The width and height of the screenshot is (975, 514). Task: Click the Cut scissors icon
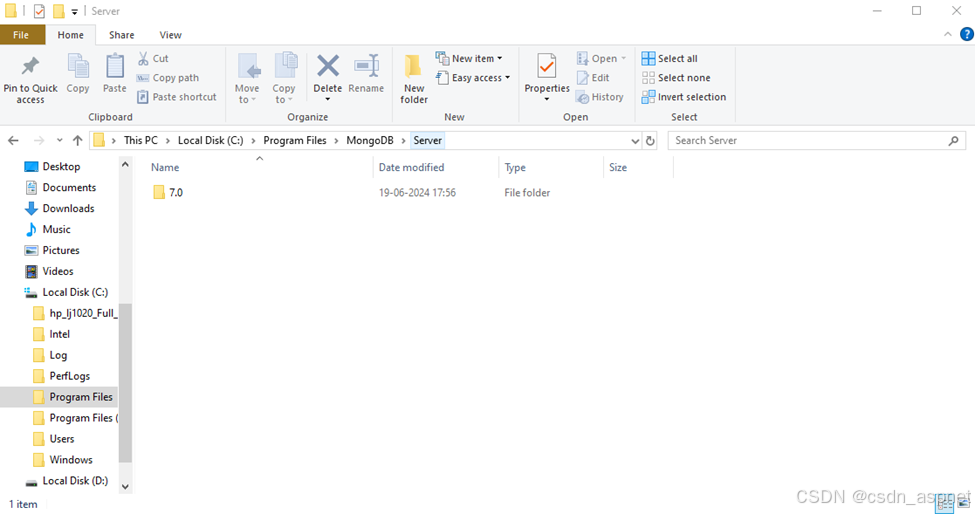coord(144,58)
